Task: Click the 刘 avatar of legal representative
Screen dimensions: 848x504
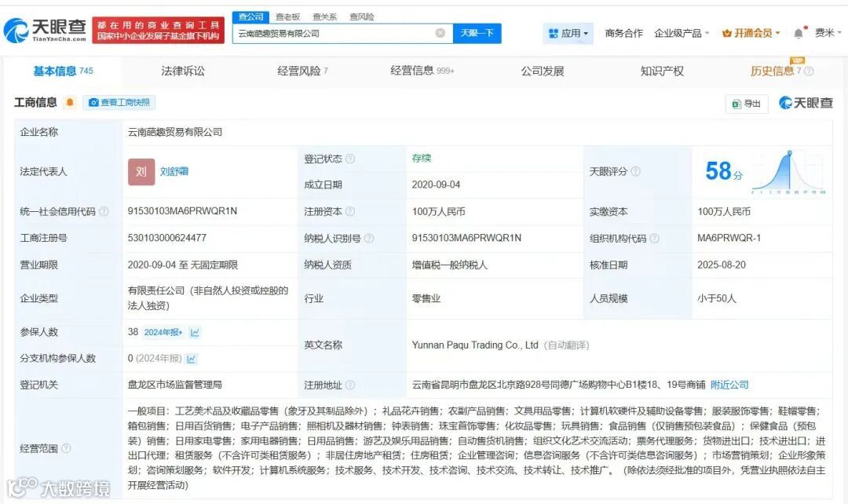Action: pos(141,172)
